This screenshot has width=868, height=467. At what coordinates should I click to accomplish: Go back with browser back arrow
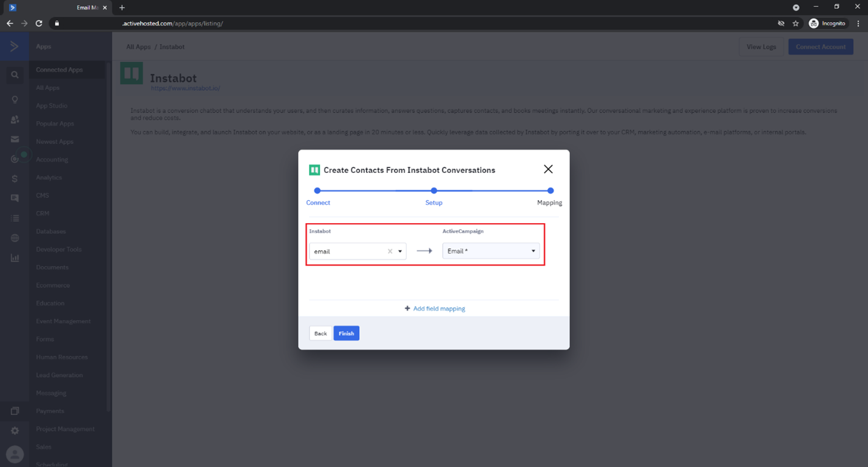click(10, 24)
